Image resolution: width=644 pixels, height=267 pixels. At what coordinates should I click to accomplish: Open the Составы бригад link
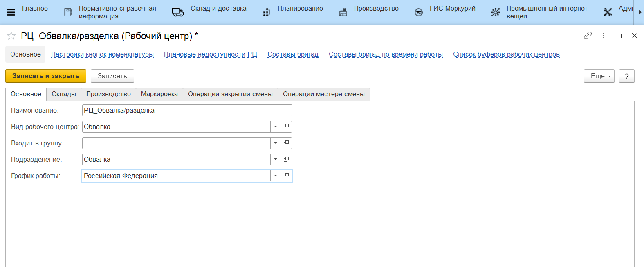(x=293, y=54)
